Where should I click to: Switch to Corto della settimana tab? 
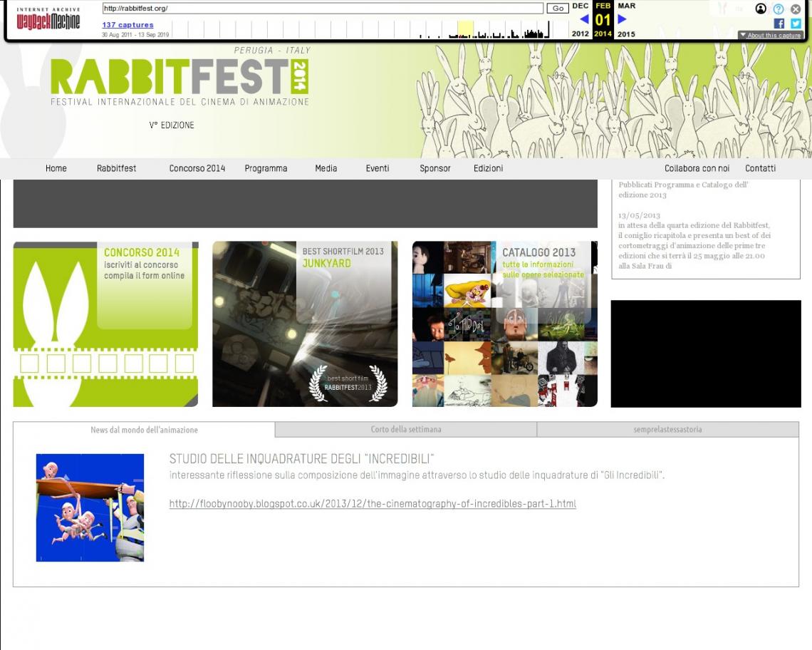[406, 429]
